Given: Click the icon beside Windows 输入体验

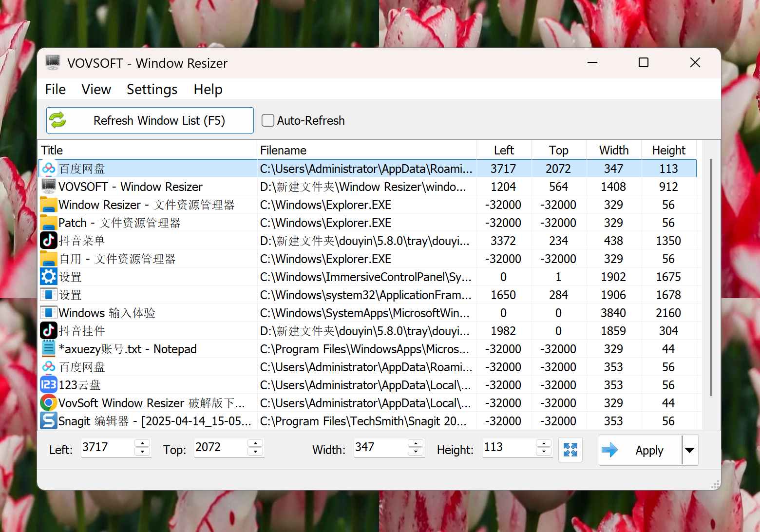Looking at the screenshot, I should (x=49, y=313).
